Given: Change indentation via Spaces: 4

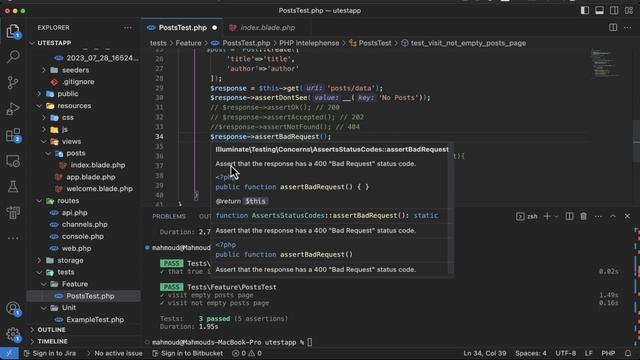Looking at the screenshot, I should point(531,353).
